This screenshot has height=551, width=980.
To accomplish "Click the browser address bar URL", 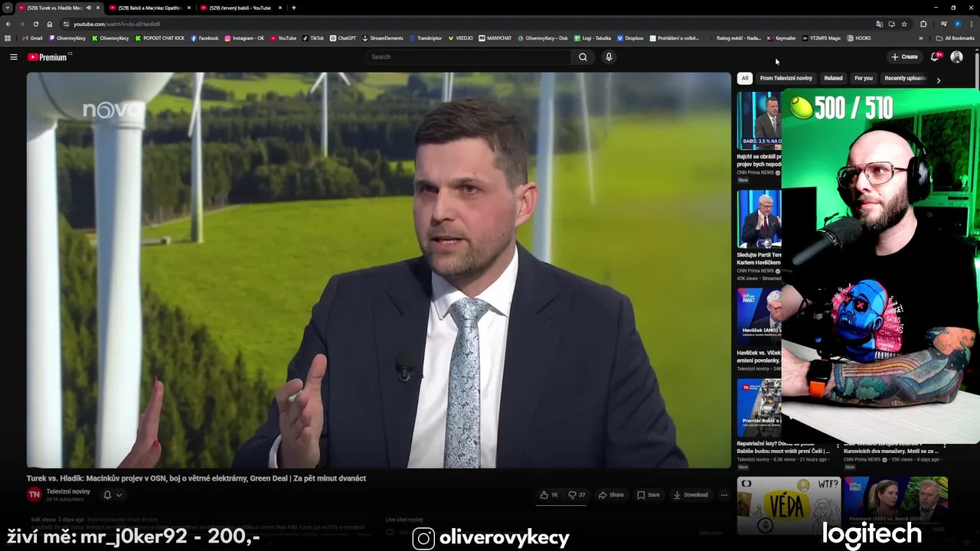I will [116, 24].
